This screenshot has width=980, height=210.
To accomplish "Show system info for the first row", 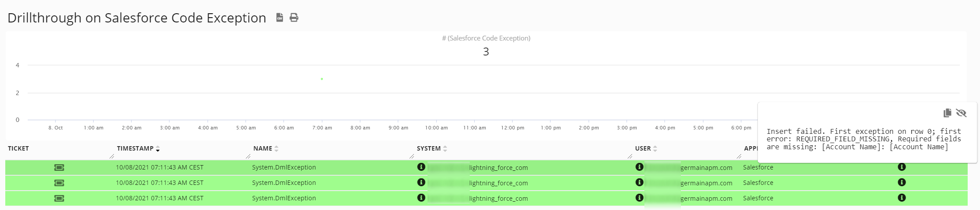I will [x=421, y=167].
